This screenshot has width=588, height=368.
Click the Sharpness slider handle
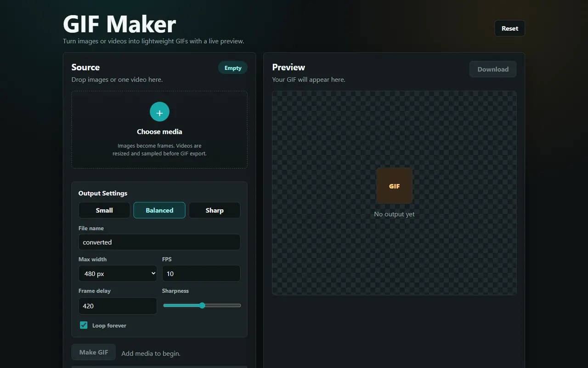pos(202,305)
